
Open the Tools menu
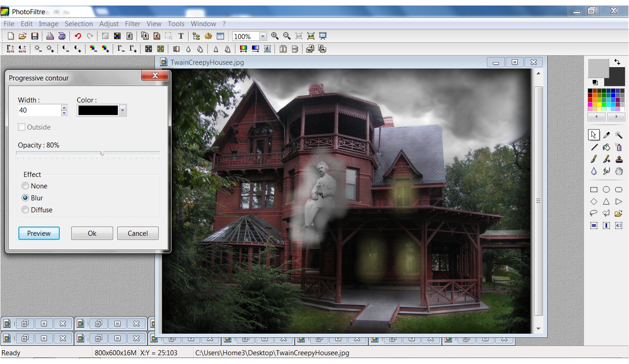click(x=176, y=24)
